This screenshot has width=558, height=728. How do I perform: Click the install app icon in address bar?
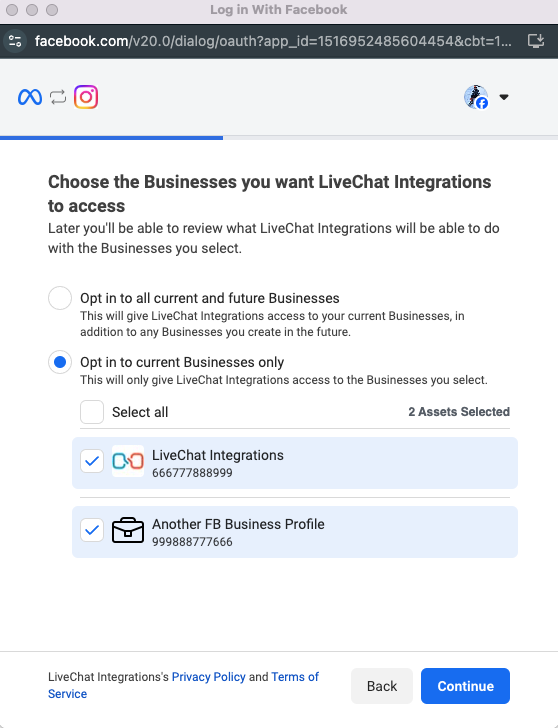point(536,41)
